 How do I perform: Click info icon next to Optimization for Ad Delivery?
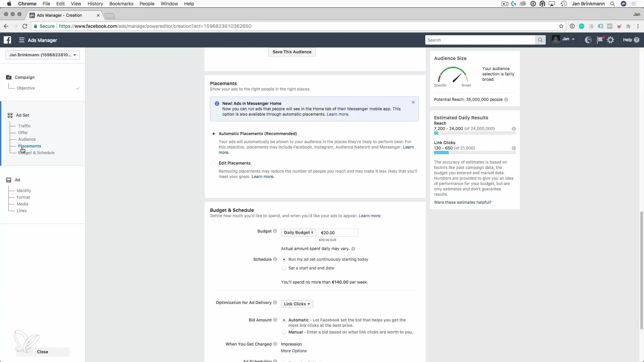point(275,302)
